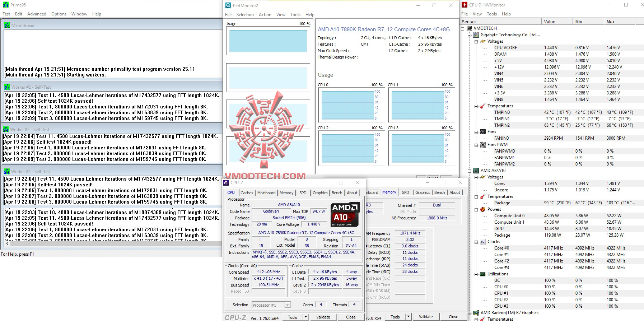Click Validate in the CPU-Z Memory window
The image size is (644, 321).
tap(426, 317)
